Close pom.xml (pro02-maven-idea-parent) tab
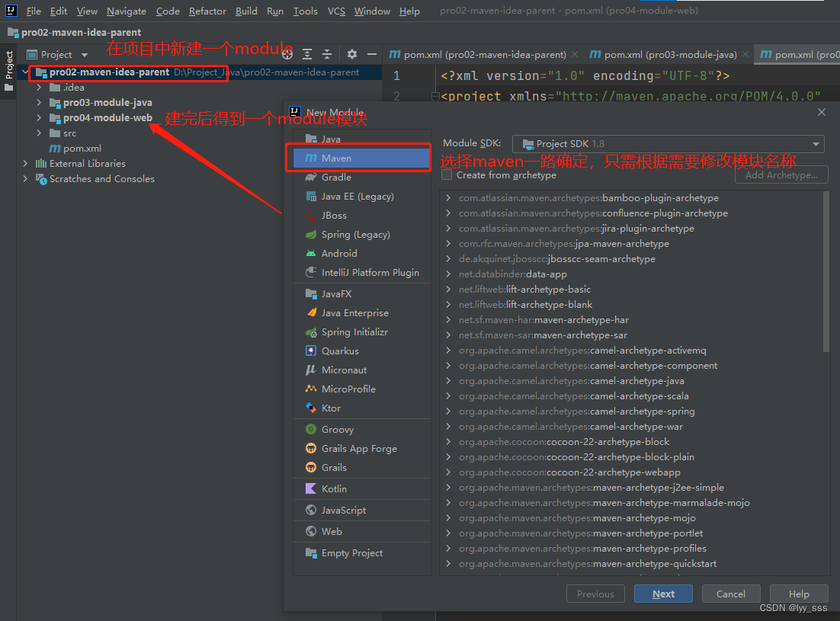This screenshot has height=621, width=840. [x=575, y=54]
